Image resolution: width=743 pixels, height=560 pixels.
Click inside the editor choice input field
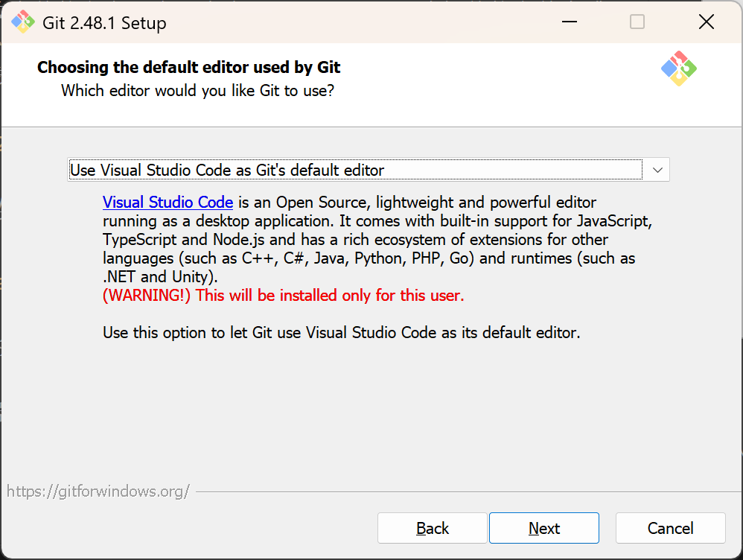tap(298, 169)
